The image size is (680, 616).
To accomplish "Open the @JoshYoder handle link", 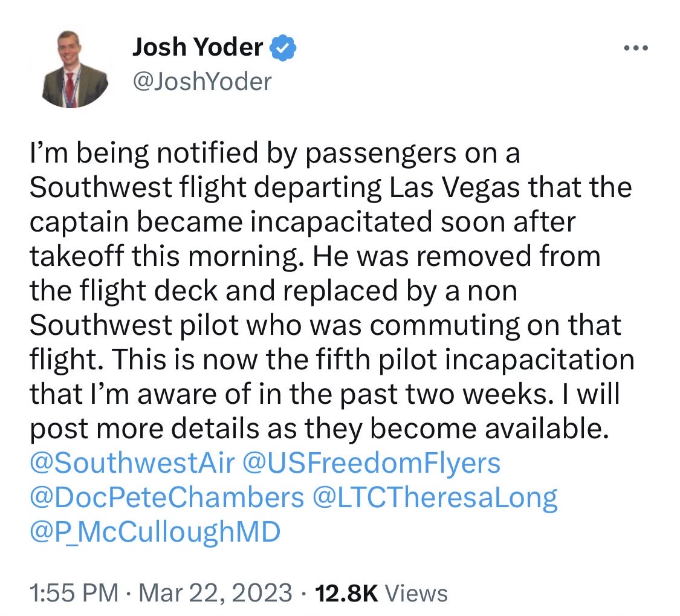I will (202, 81).
